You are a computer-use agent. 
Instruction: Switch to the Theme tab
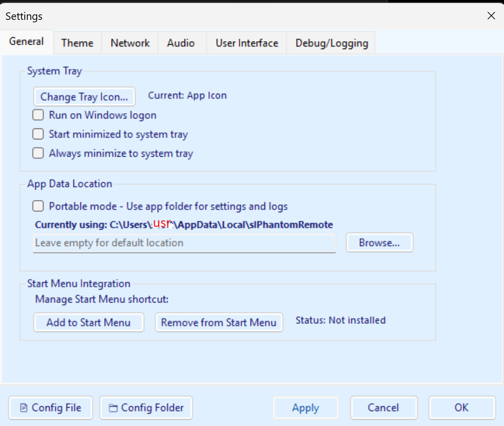coord(77,43)
